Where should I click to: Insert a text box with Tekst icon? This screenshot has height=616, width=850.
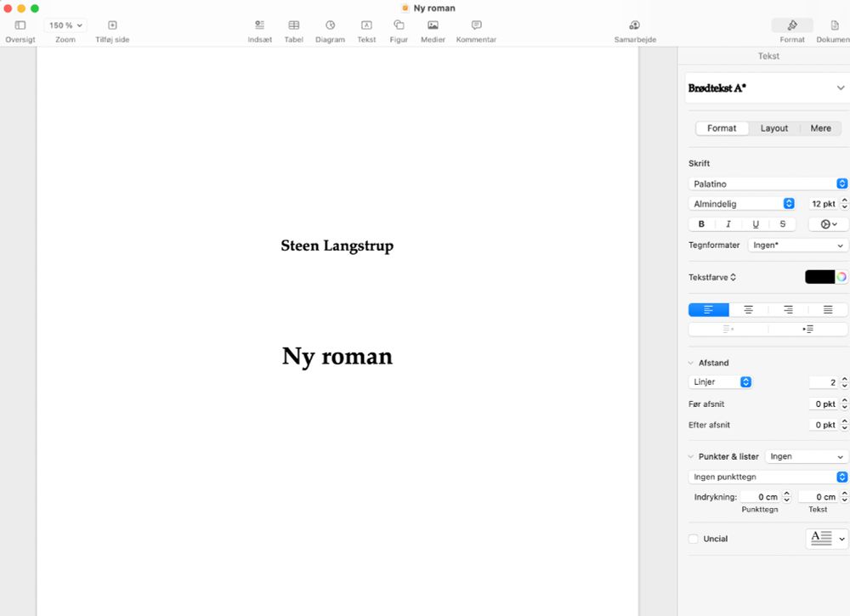[366, 25]
